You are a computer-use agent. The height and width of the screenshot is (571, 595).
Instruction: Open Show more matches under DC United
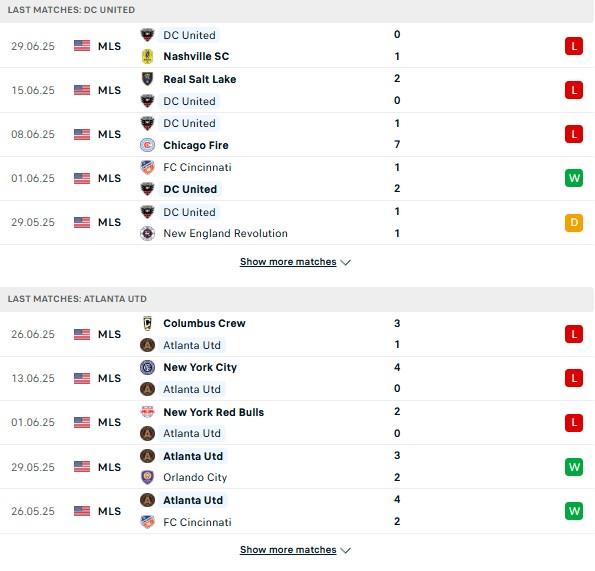point(288,262)
